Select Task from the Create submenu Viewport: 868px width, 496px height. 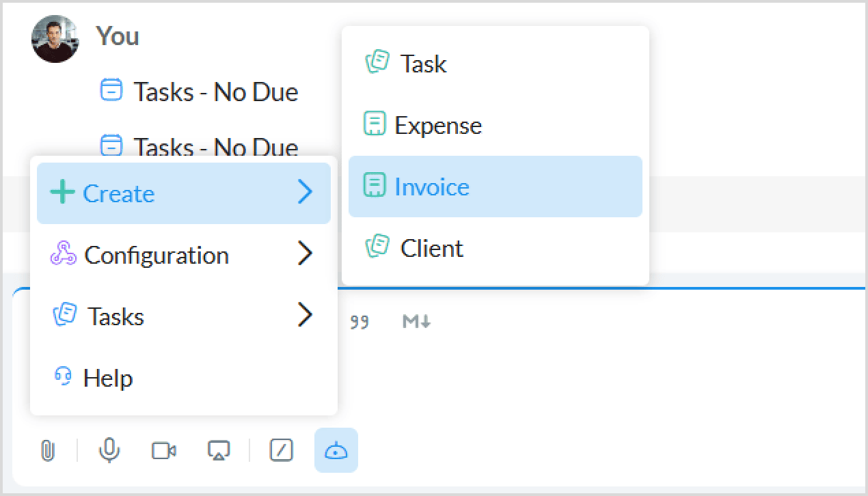coord(424,64)
